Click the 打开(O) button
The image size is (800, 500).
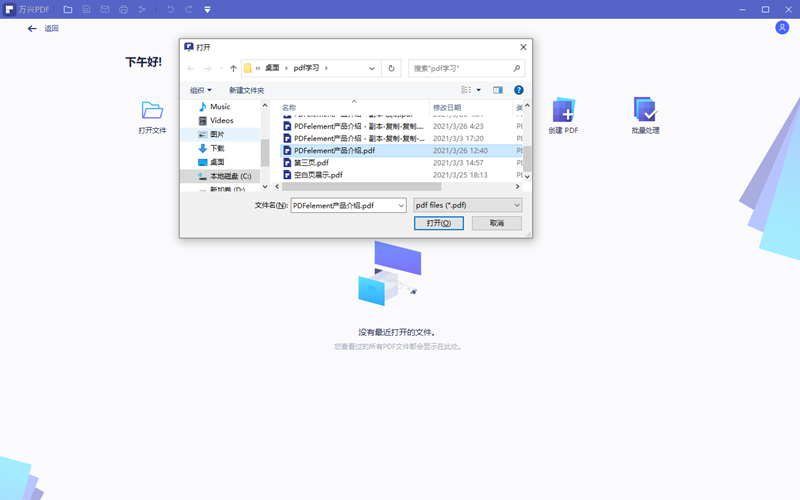[x=438, y=223]
